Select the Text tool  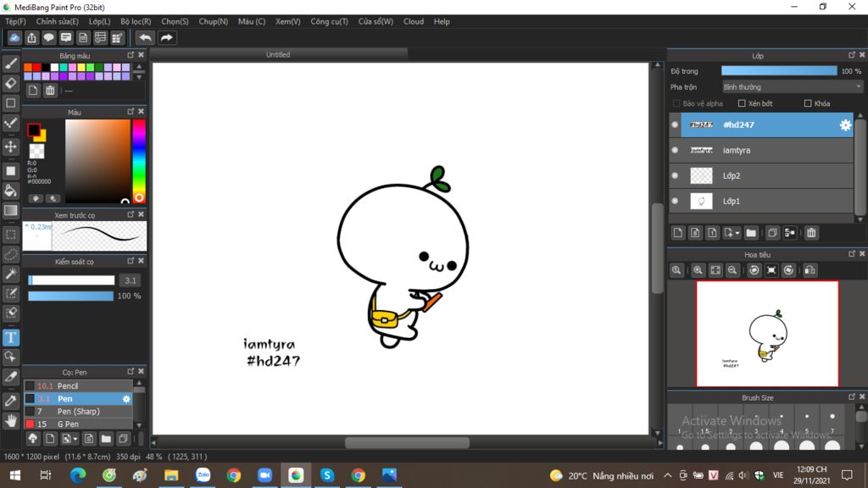coord(10,337)
